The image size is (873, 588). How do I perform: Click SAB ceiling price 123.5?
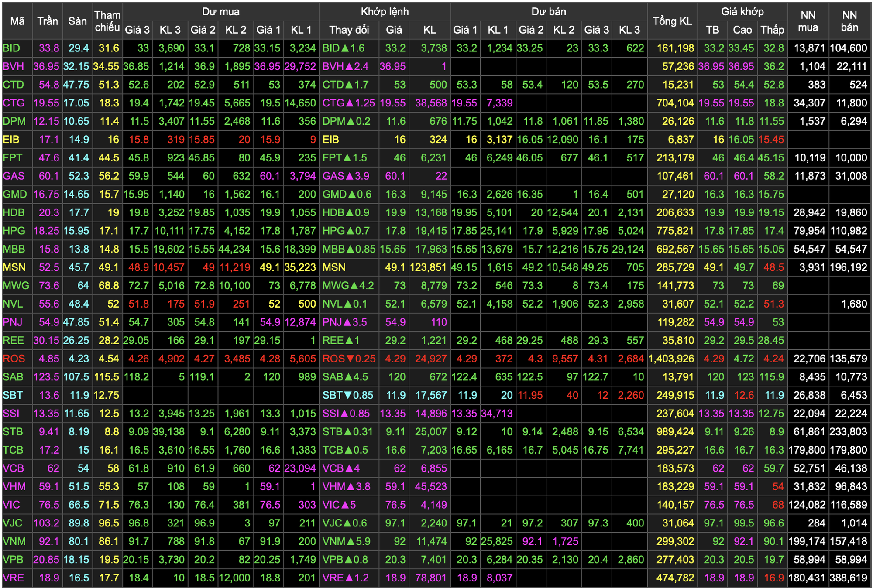pos(46,377)
